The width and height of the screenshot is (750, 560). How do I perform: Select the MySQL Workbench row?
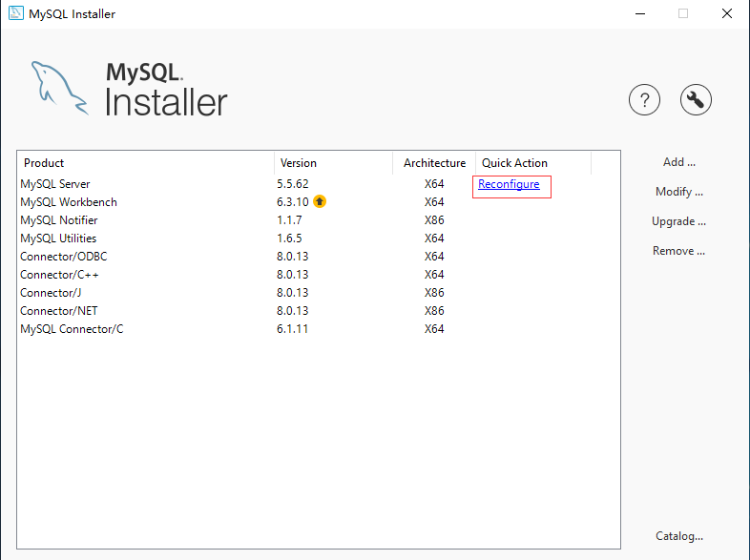319,202
